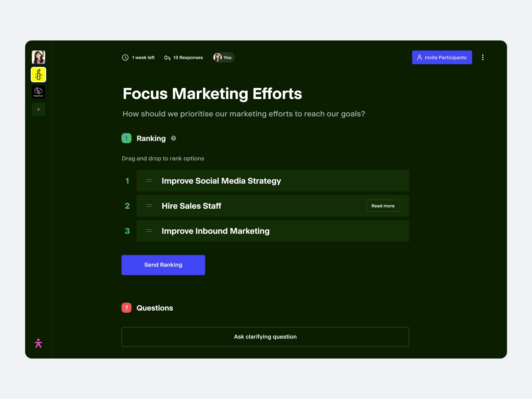Click rank number 3
The width and height of the screenshot is (532, 399).
point(127,231)
